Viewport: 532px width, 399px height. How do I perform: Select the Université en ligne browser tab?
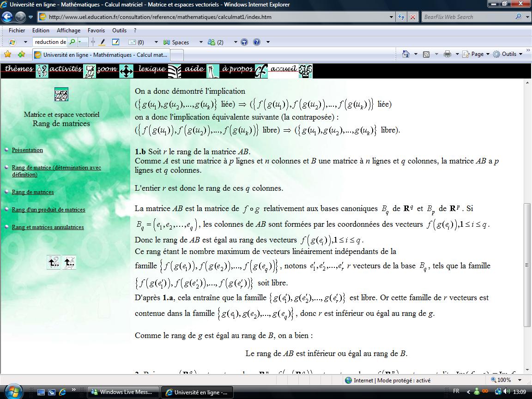(x=101, y=54)
